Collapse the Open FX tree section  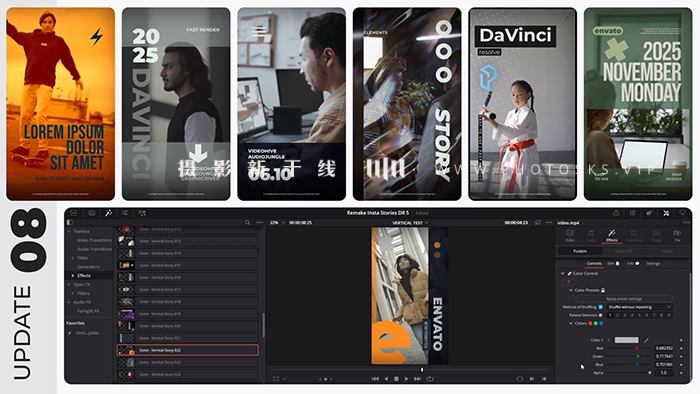(x=69, y=284)
